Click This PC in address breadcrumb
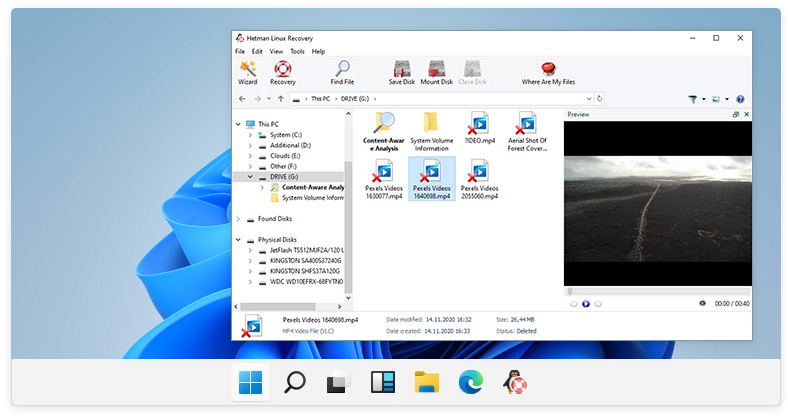Screen dimensions: 788x416 coord(320,99)
